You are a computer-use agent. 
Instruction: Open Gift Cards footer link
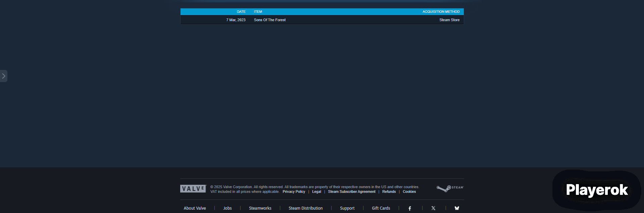(381, 208)
